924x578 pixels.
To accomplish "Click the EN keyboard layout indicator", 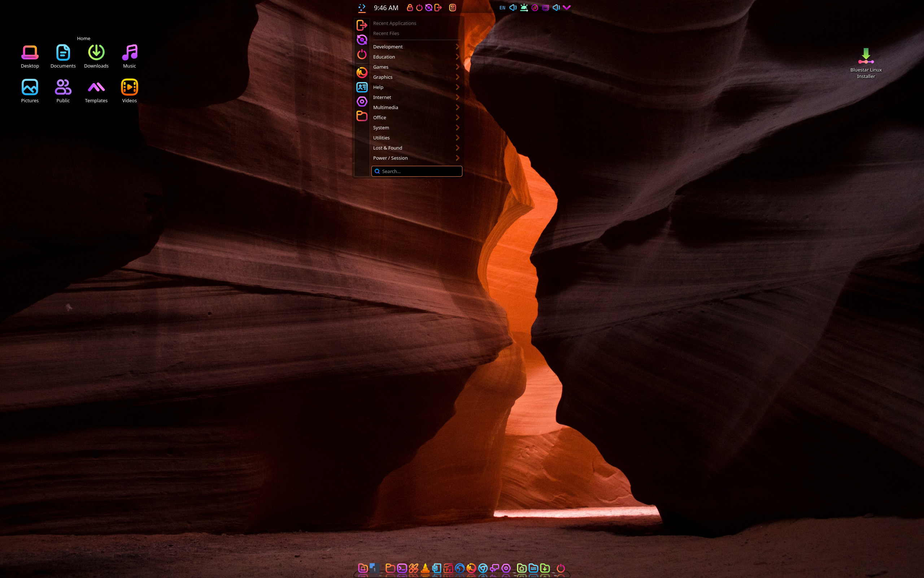I will click(502, 8).
